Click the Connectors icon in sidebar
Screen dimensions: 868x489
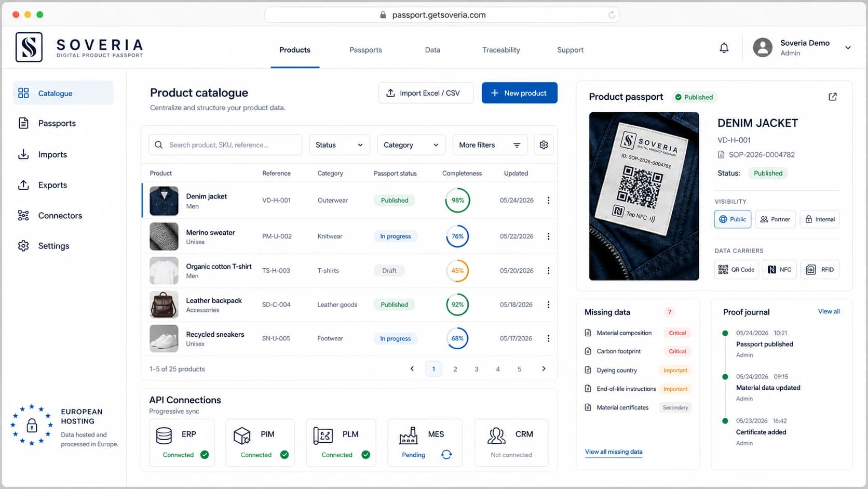[23, 216]
